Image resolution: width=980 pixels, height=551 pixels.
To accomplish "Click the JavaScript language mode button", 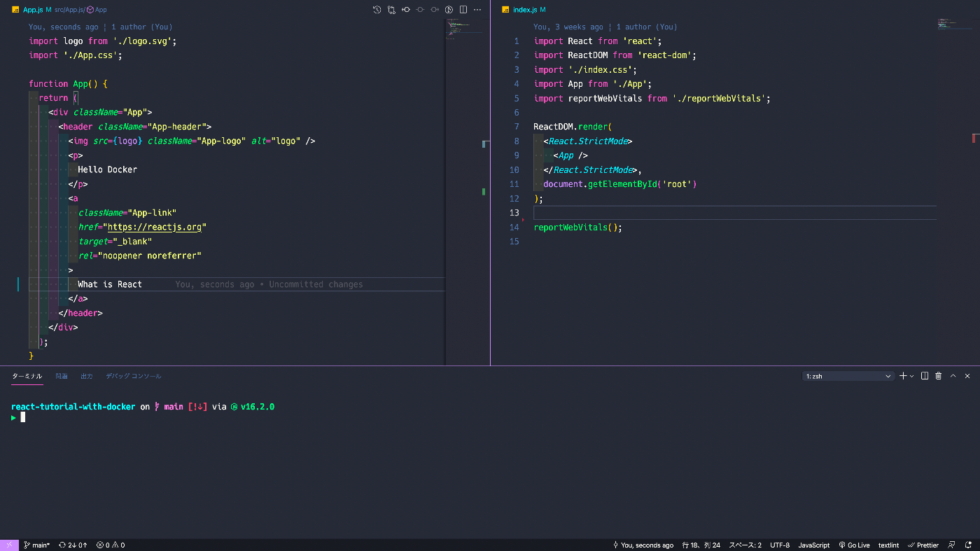I will (x=813, y=545).
